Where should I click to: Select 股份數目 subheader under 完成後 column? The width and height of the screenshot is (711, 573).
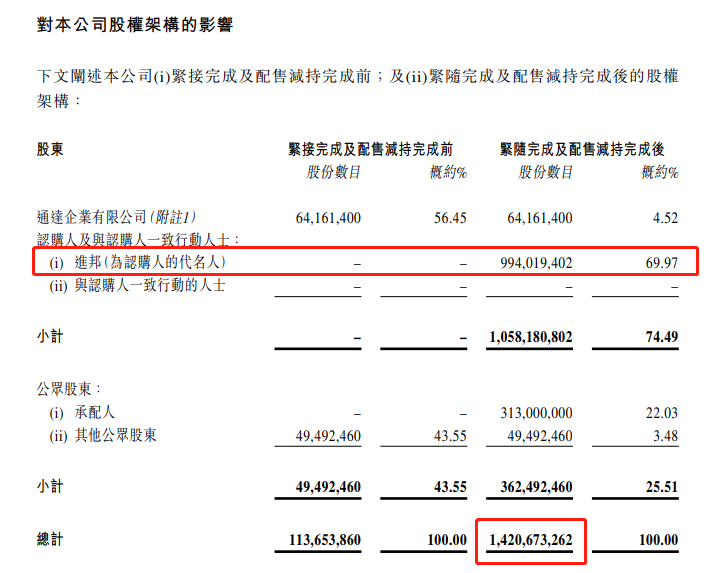coord(545,172)
